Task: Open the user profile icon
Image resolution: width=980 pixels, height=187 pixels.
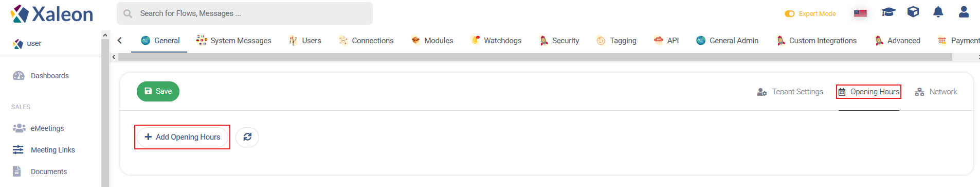Action: (x=964, y=12)
